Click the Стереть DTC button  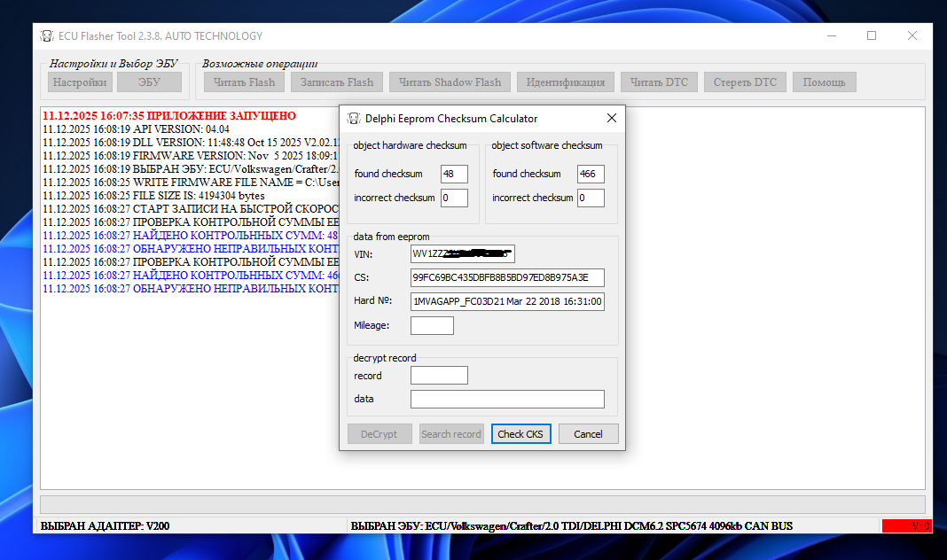tap(745, 82)
